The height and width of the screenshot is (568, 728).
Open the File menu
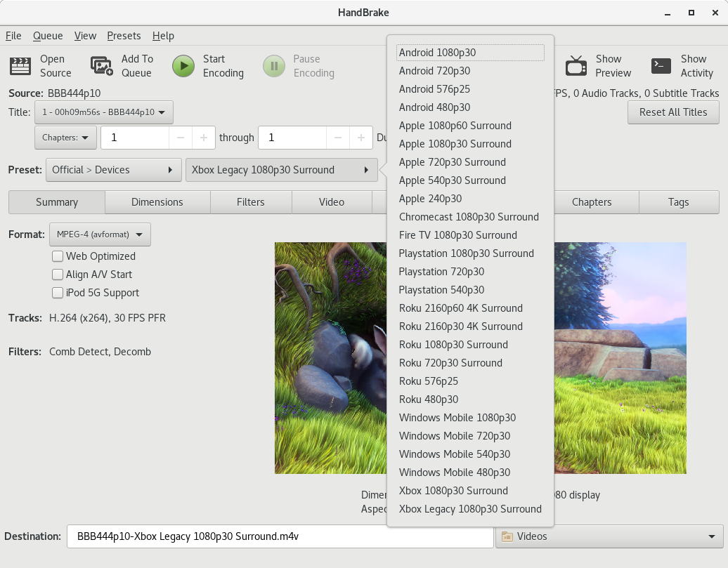point(13,36)
